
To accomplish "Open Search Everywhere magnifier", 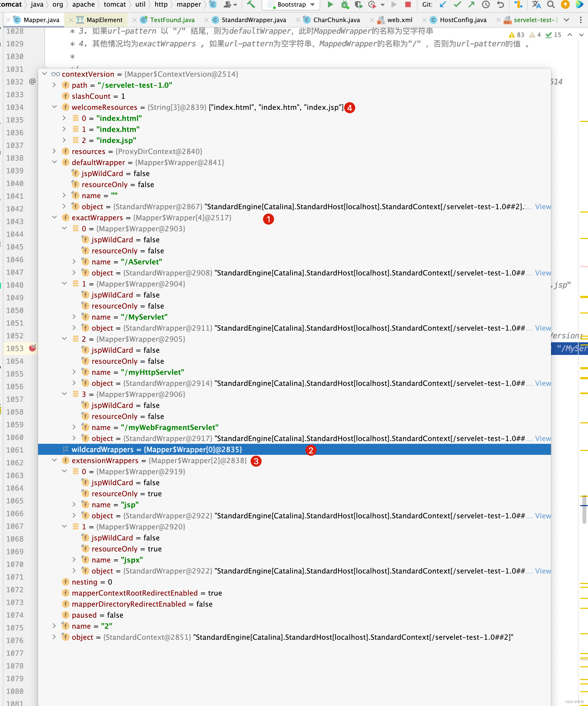I will coord(551,4).
